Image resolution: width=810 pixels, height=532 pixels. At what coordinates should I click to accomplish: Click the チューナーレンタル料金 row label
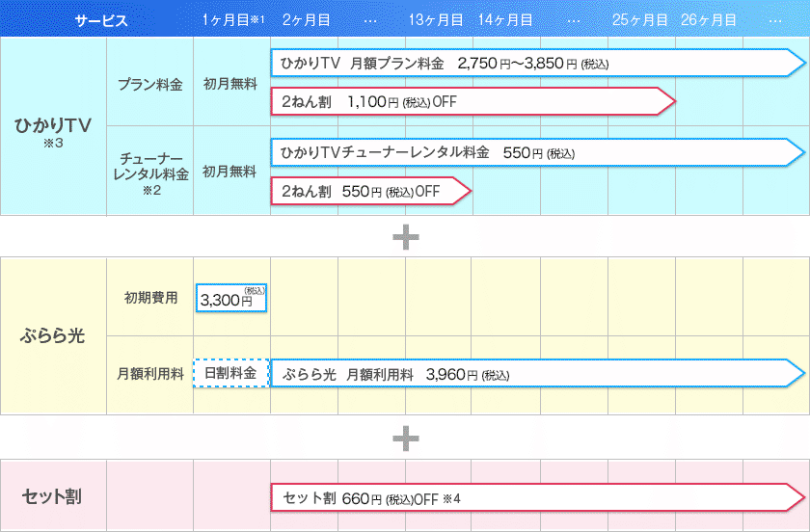click(x=150, y=167)
